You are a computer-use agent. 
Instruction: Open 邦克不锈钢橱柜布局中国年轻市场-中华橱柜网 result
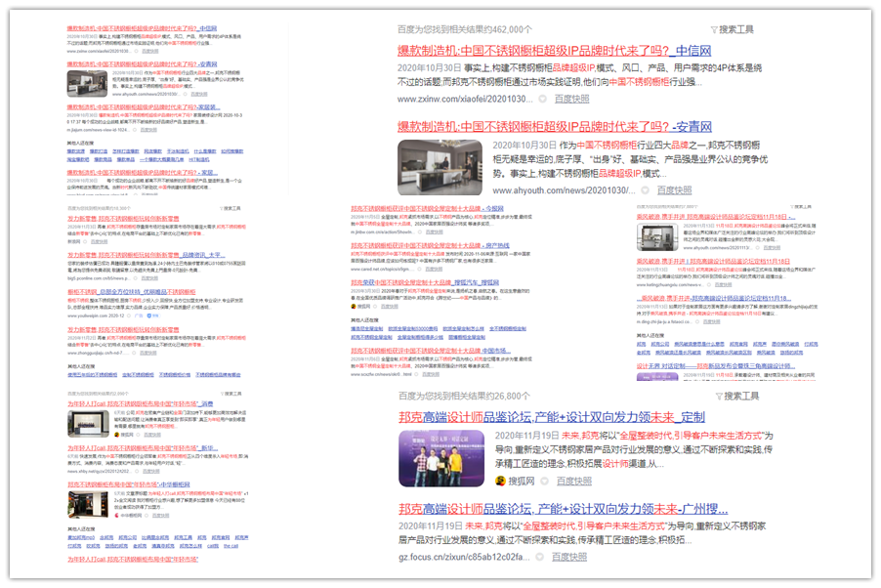coord(129,484)
